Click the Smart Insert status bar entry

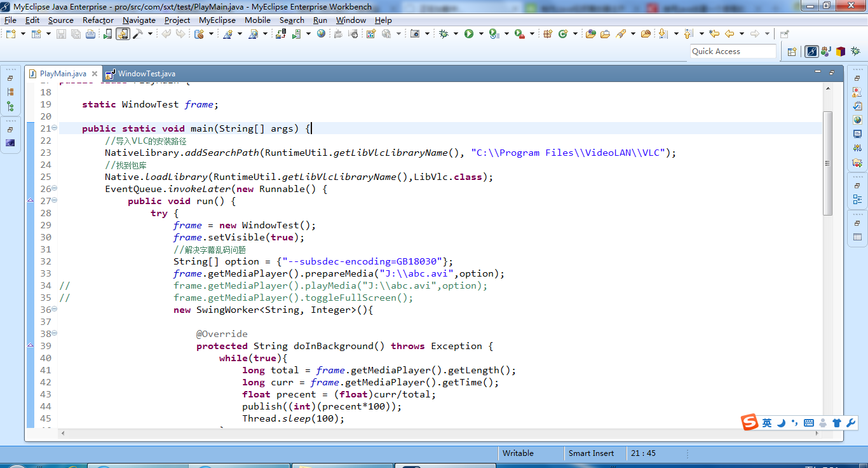coord(591,453)
